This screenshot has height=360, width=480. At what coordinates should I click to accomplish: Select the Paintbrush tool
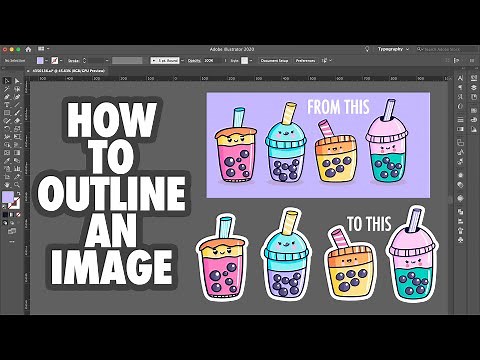tap(17, 113)
